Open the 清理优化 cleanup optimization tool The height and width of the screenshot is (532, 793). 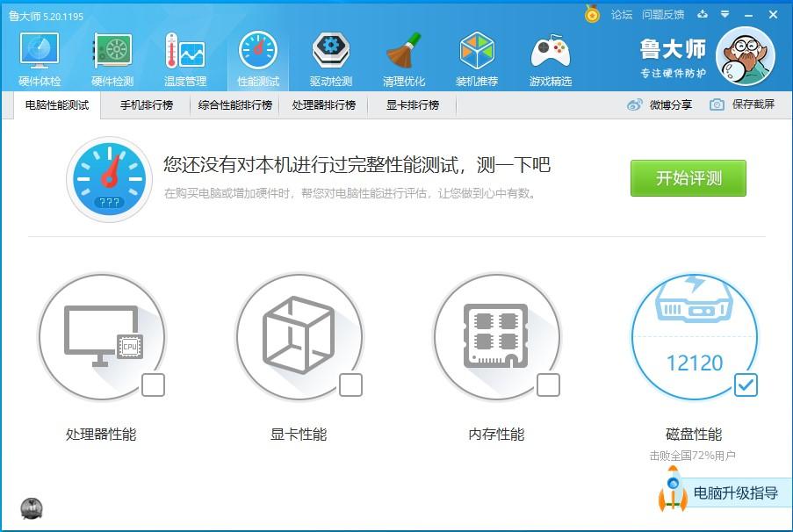pyautogui.click(x=403, y=57)
